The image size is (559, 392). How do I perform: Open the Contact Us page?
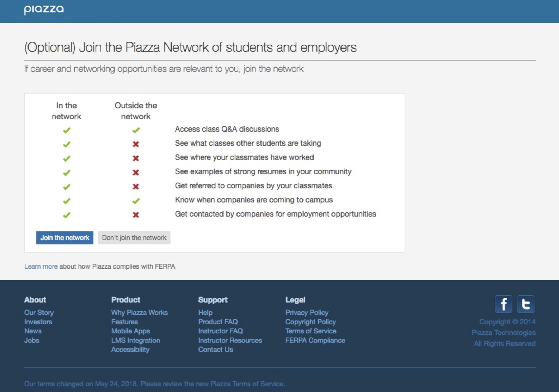click(216, 350)
